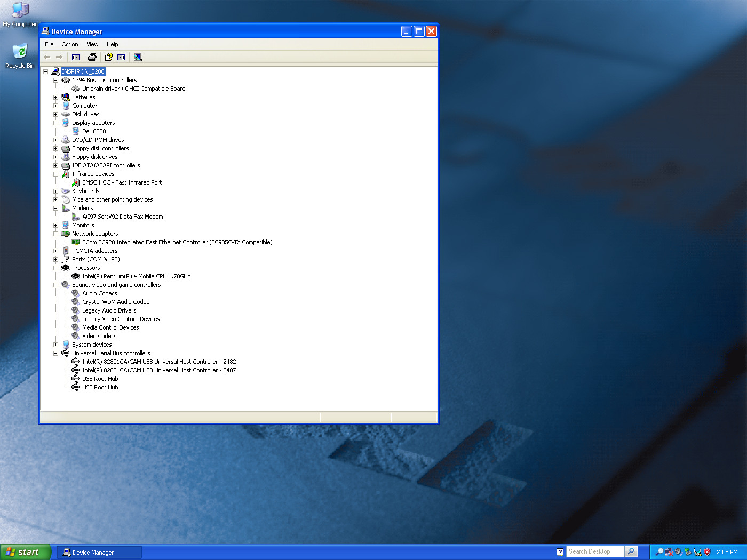Select the Modems category label
Image resolution: width=747 pixels, height=560 pixels.
click(x=82, y=208)
